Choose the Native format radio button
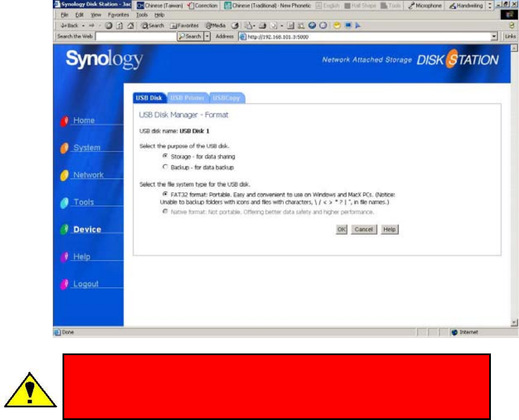Image resolution: width=519 pixels, height=420 pixels. (x=165, y=211)
